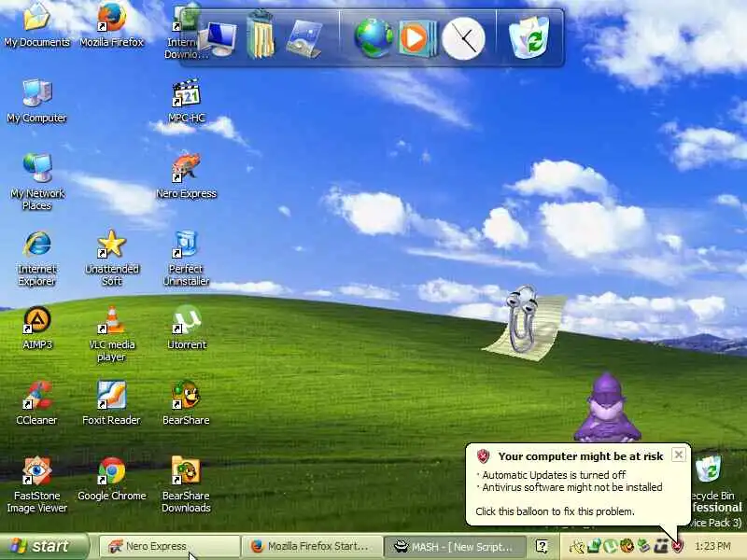Close the security alert balloon
The height and width of the screenshot is (560, 747).
[679, 455]
